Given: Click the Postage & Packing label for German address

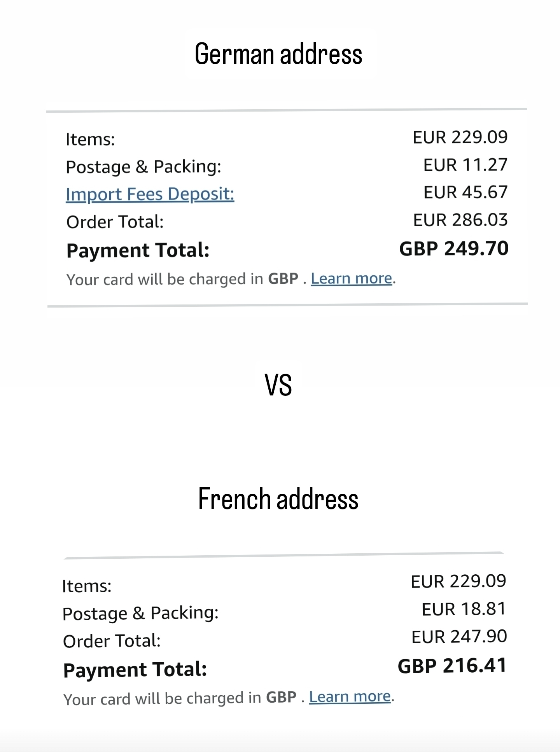Looking at the screenshot, I should pos(143,167).
